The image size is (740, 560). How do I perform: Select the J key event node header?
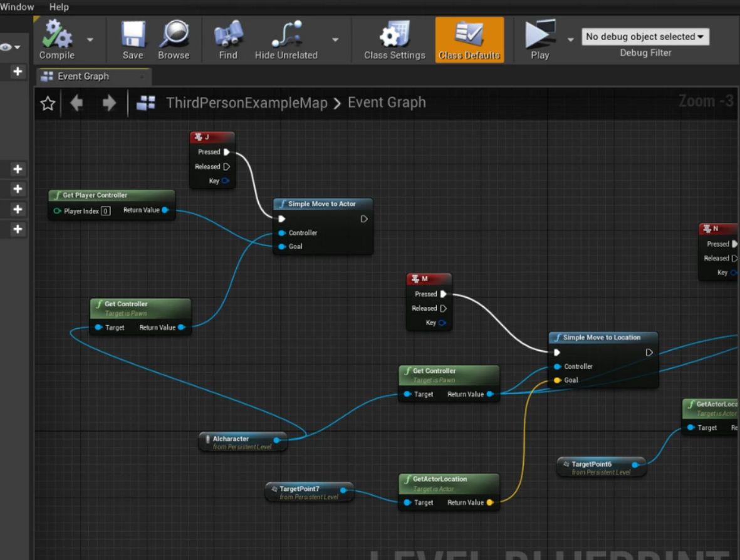[x=212, y=137]
